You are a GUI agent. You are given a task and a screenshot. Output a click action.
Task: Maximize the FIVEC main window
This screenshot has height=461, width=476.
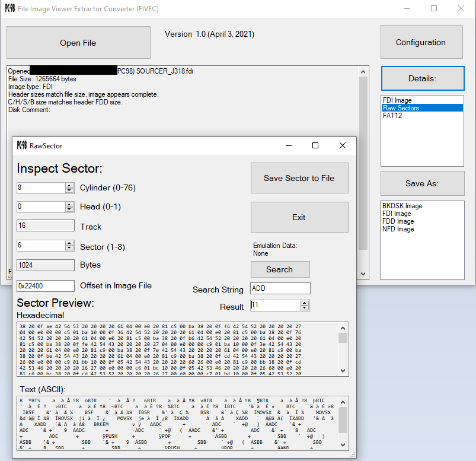[x=434, y=8]
